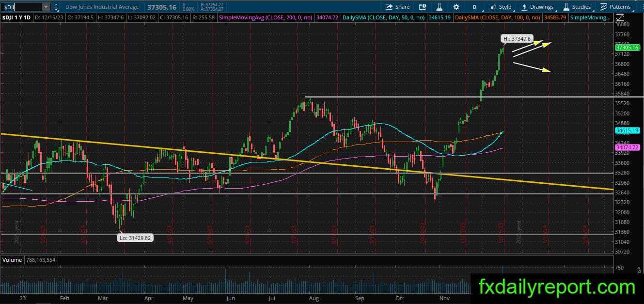Image resolution: width=644 pixels, height=304 pixels.
Task: Open the symbol selector dropdown arrow
Action: coord(46,7)
